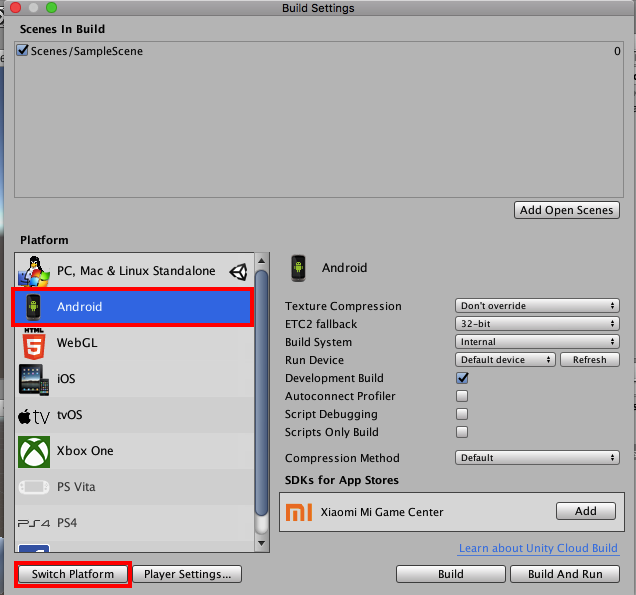636x595 pixels.
Task: Enable the Autoconnect Profiler checkbox
Action: pos(462,396)
